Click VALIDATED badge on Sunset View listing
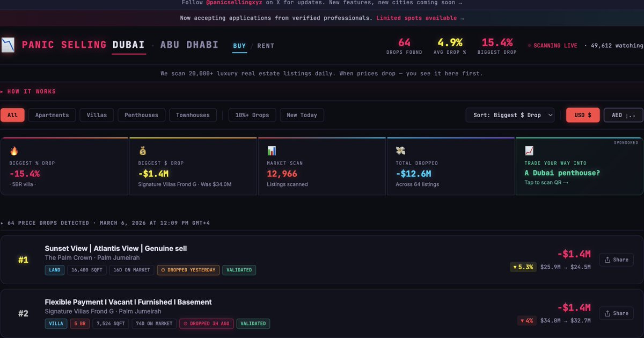The width and height of the screenshot is (644, 338). point(239,270)
